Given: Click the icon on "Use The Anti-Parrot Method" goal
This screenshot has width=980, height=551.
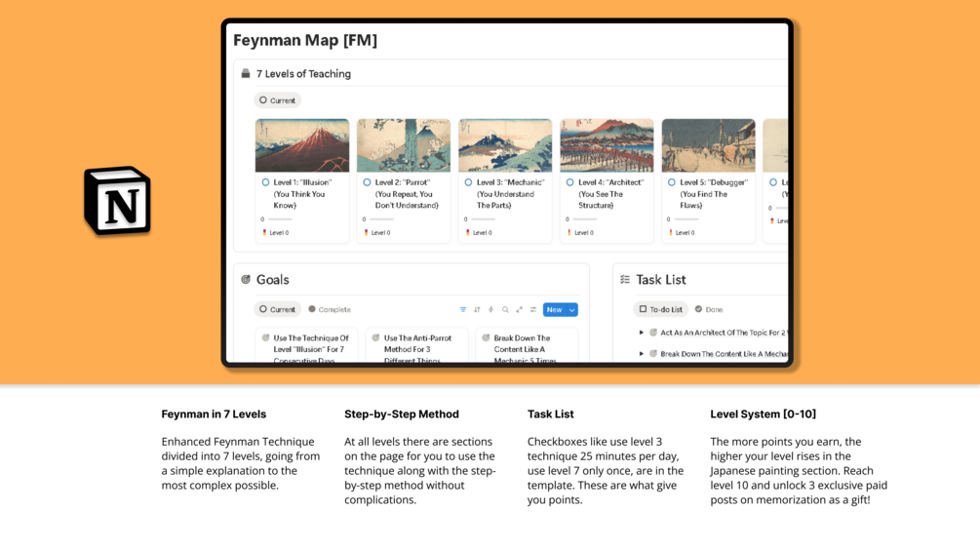Looking at the screenshot, I should (375, 338).
